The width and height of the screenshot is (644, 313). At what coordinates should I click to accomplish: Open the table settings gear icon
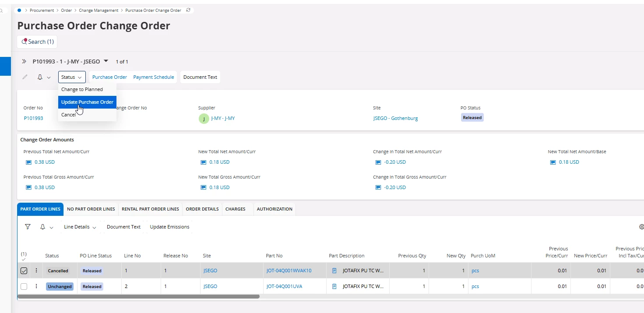(641, 227)
